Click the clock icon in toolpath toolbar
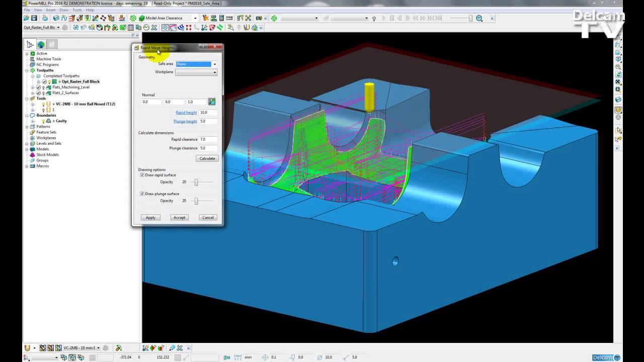Viewport: 644px width, 362px height. pos(146,28)
